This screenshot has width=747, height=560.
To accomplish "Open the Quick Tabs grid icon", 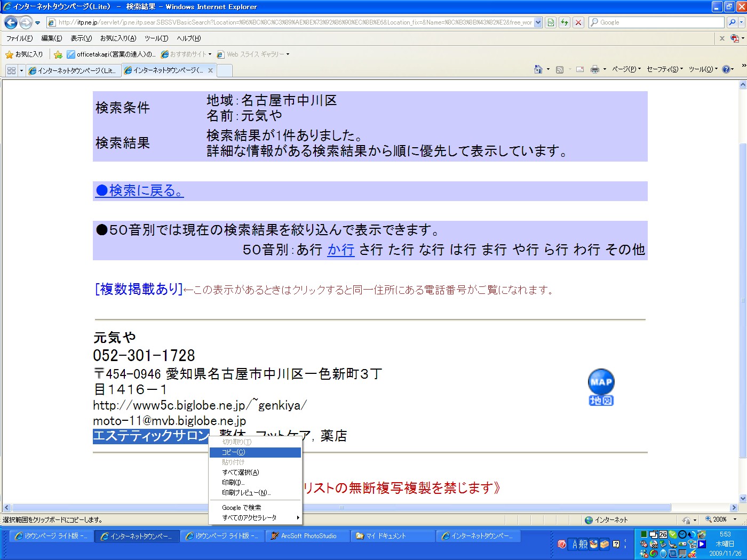I will pyautogui.click(x=12, y=70).
